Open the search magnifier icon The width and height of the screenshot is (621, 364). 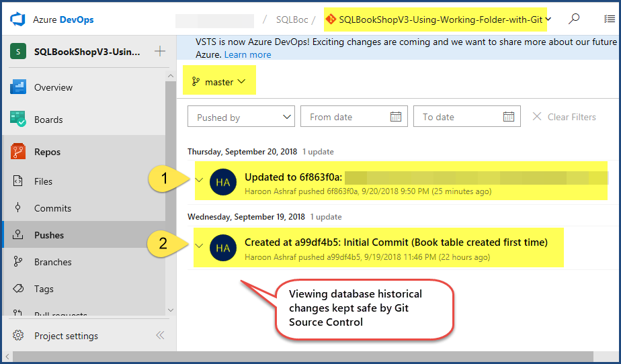coord(574,19)
